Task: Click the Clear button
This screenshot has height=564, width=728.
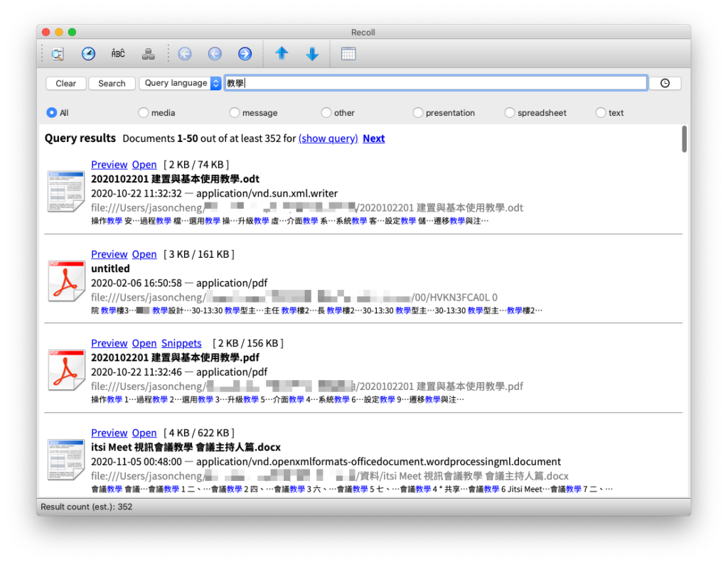Action: (x=66, y=84)
